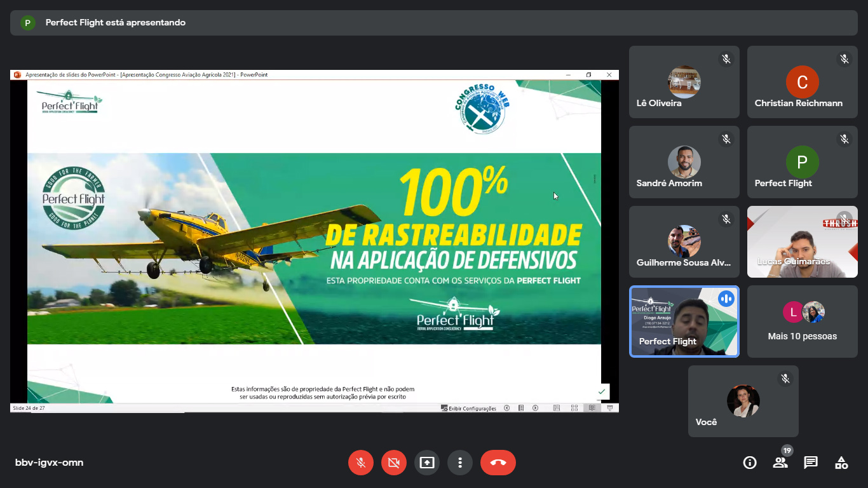Image resolution: width=868 pixels, height=488 pixels.
Task: Click 'Exibir Configurações' in PowerPoint status bar
Action: (469, 409)
